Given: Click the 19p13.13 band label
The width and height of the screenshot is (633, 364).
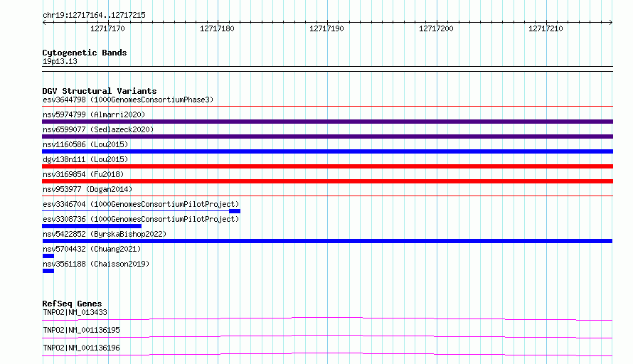Looking at the screenshot, I should click(60, 61).
